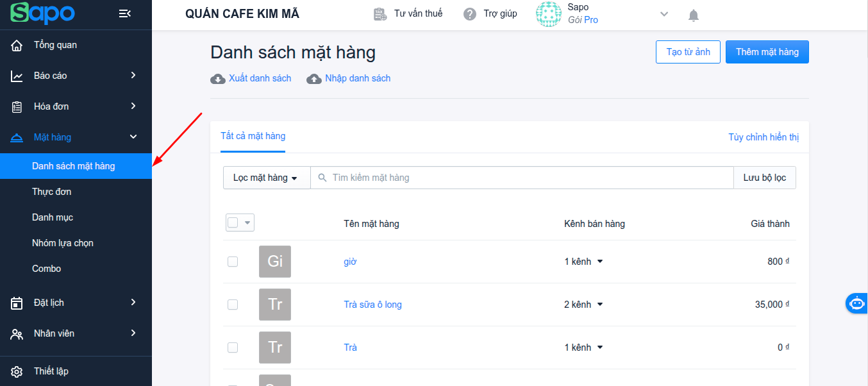868x386 pixels.
Task: Open Tùy chỉnh hiển thị link
Action: pos(764,137)
